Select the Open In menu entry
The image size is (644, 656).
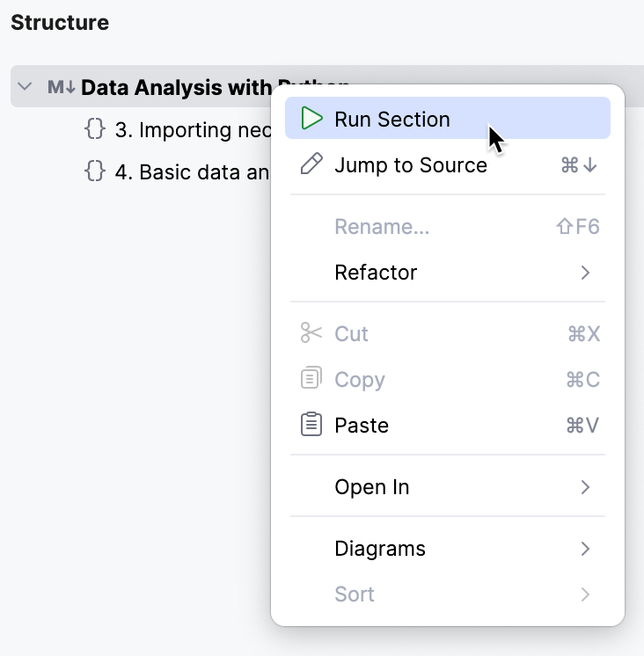[372, 487]
